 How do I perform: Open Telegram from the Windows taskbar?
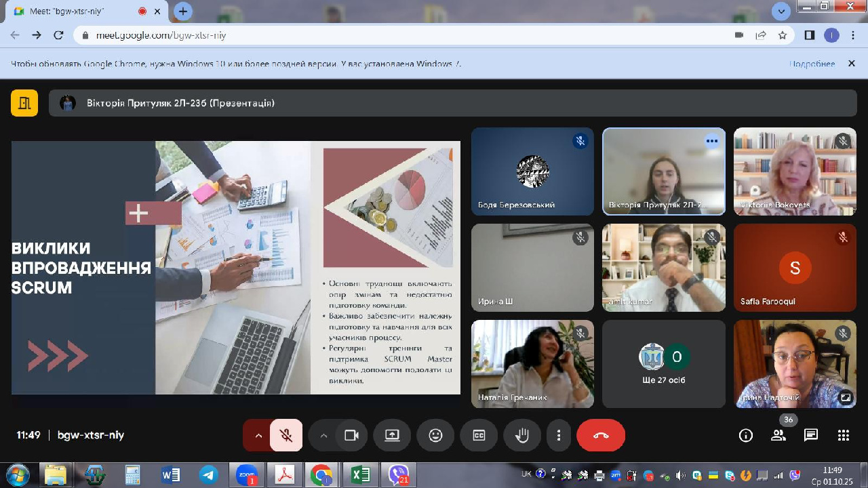(x=208, y=474)
